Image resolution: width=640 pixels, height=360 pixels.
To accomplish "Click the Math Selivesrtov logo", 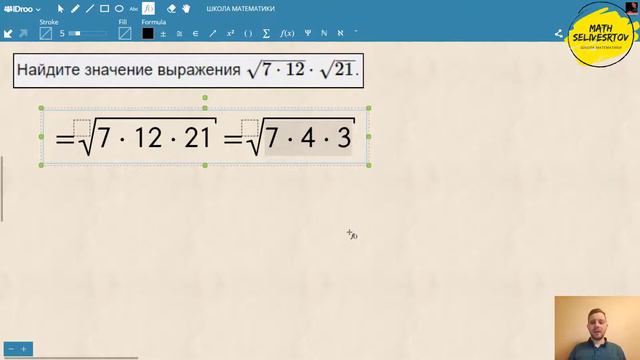I will click(x=601, y=35).
